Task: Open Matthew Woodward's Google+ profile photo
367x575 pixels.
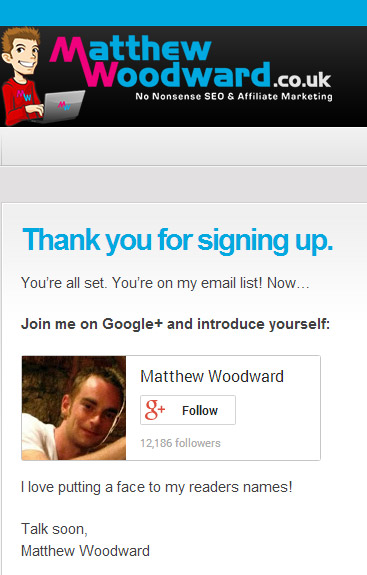Action: 74,408
